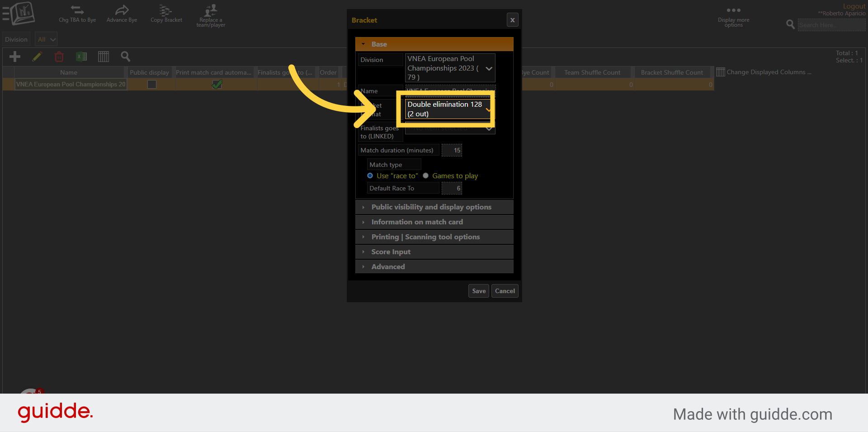The image size is (868, 432).
Task: Click the Team Shuffle Count column header
Action: 592,72
